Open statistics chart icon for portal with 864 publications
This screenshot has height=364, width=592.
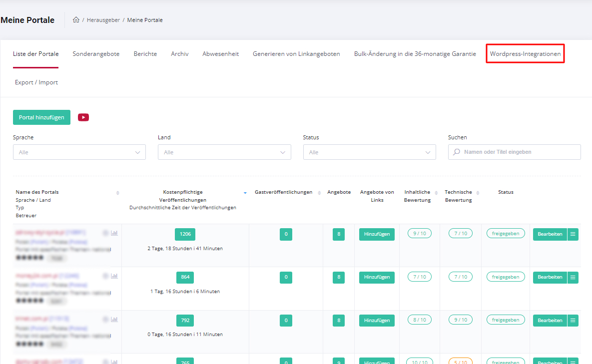pos(114,276)
